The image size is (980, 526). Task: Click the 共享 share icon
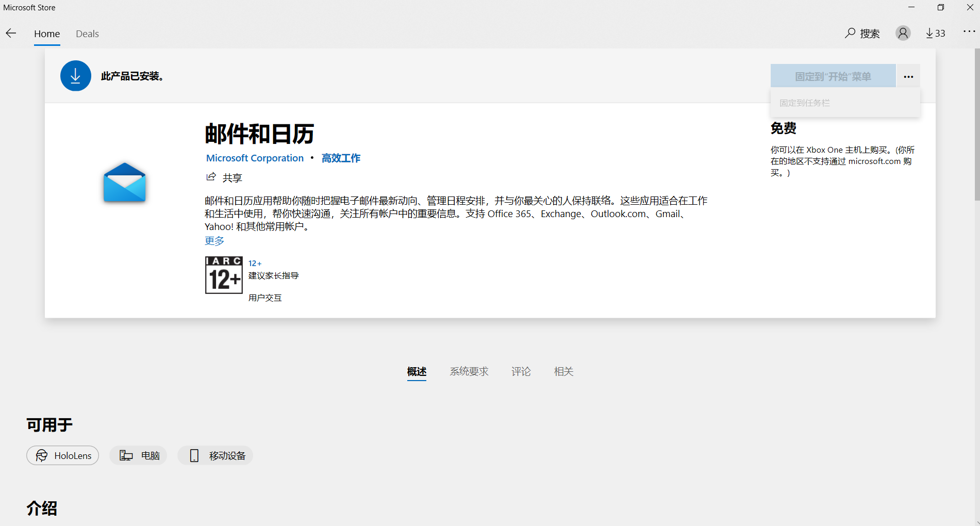[x=211, y=177]
